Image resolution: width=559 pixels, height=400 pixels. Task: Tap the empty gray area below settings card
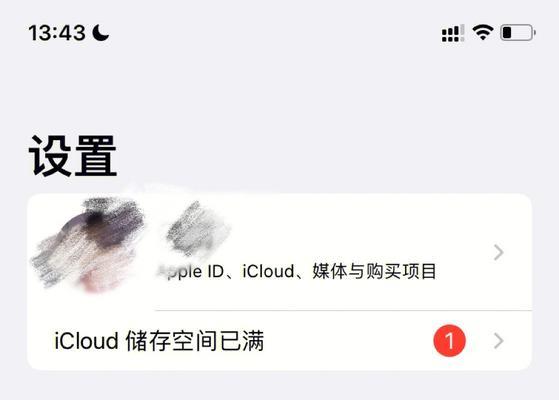pyautogui.click(x=280, y=386)
